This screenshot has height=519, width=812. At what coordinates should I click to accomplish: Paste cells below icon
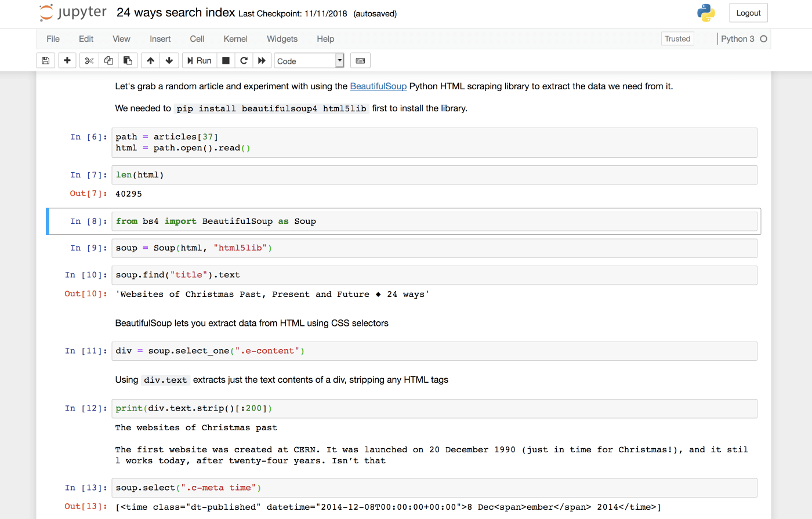(128, 60)
